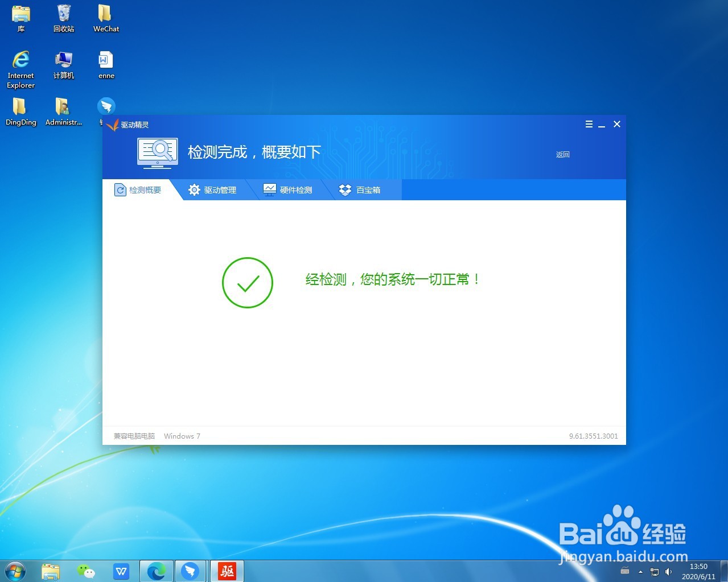Open 驱动精灵 from the taskbar
Viewport: 728px width, 582px height.
(x=191, y=571)
